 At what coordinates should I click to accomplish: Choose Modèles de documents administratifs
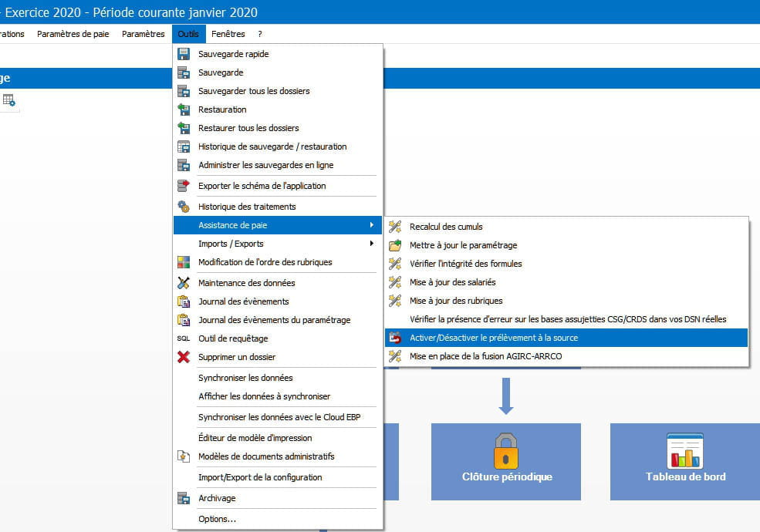point(278,456)
